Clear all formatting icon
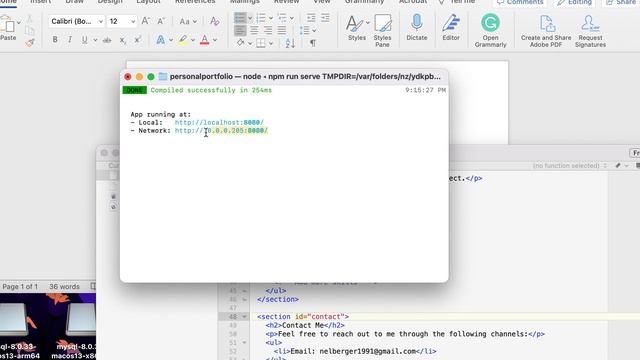This screenshot has height=360, width=640. point(214,21)
